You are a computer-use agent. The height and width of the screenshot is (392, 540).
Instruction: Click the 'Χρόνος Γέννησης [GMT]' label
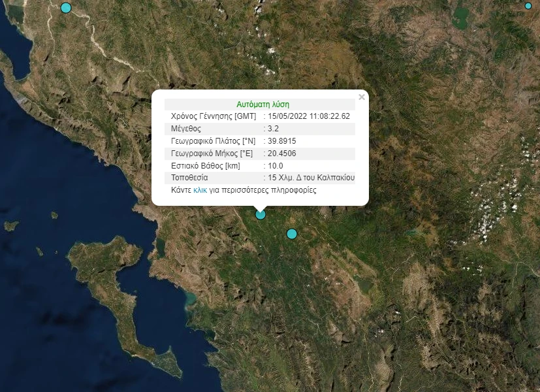[213, 116]
